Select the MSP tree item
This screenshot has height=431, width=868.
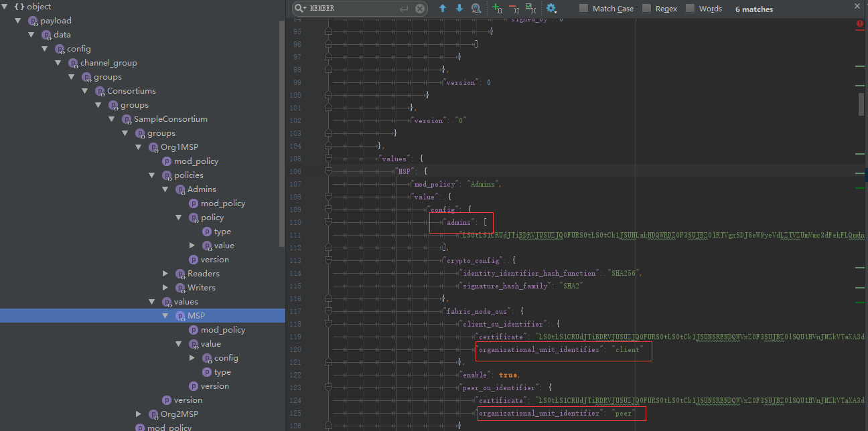click(x=196, y=316)
